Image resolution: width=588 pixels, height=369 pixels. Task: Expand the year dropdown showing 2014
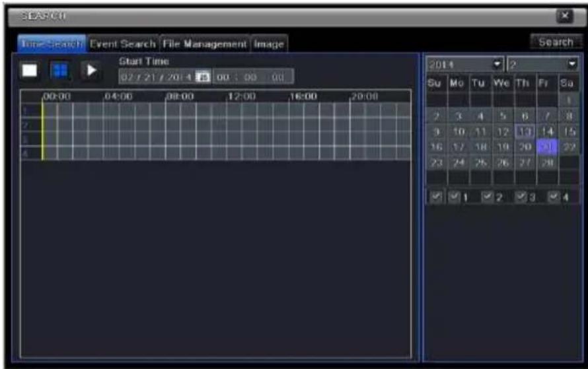tap(497, 65)
